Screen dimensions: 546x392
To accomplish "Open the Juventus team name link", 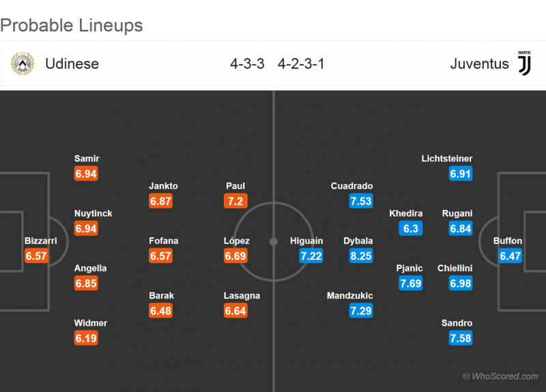I will (479, 64).
